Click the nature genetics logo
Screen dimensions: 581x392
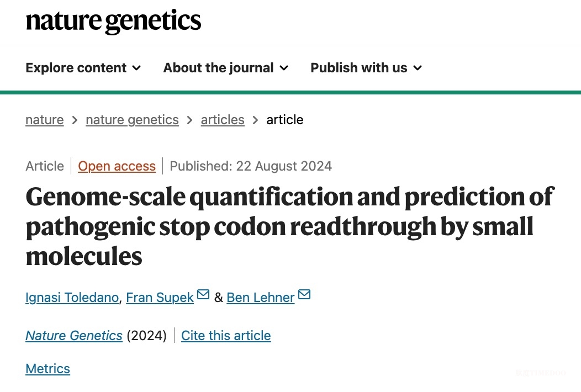[113, 21]
